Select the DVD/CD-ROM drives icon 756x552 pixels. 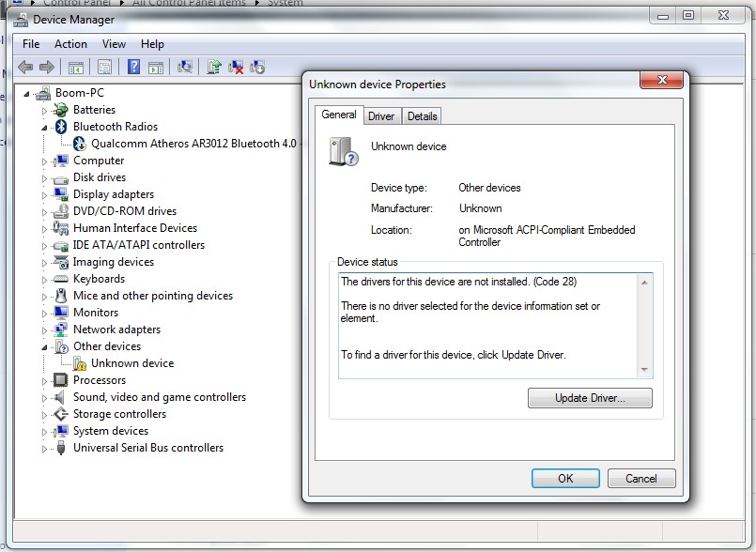(x=61, y=211)
